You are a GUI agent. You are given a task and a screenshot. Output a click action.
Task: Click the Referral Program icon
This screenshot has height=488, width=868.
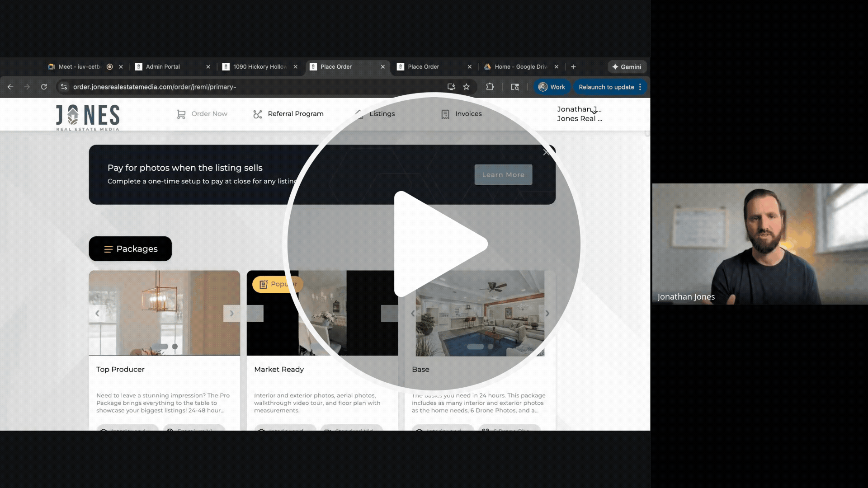click(x=258, y=114)
